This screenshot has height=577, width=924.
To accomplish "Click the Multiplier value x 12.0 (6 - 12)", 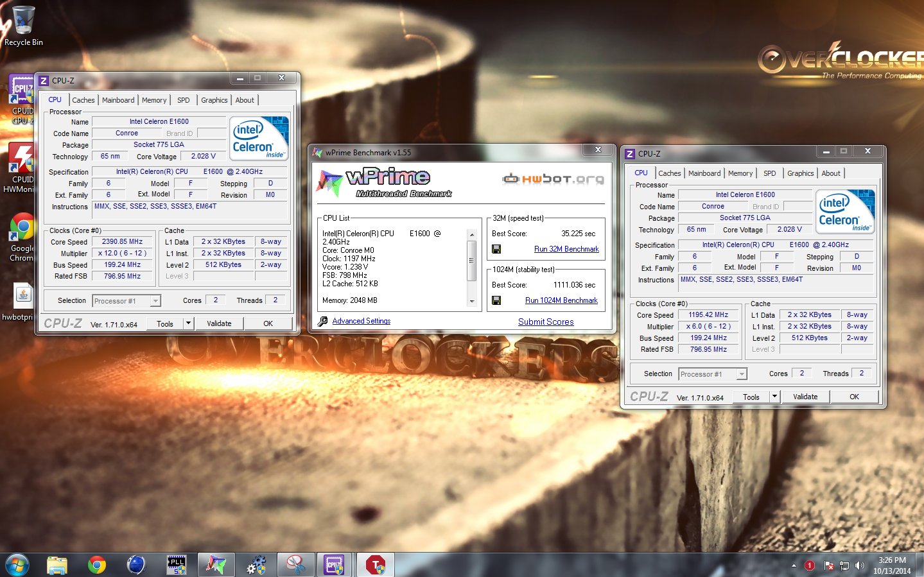I will 122,254.
